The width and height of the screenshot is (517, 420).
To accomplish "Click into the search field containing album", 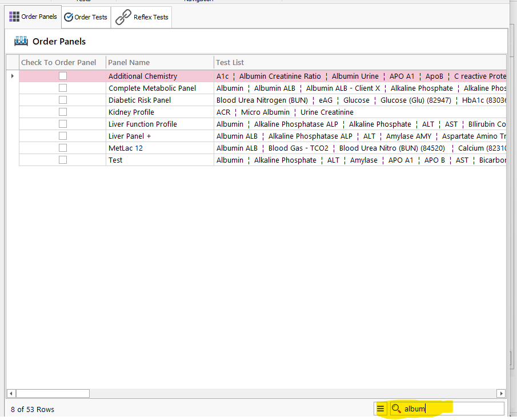I will [451, 409].
